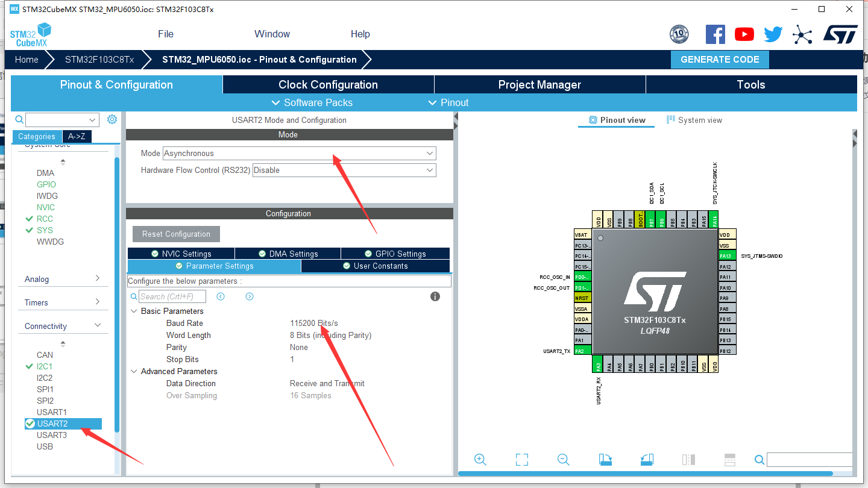Open the GPIO Settings tab
868x488 pixels.
[x=395, y=254]
